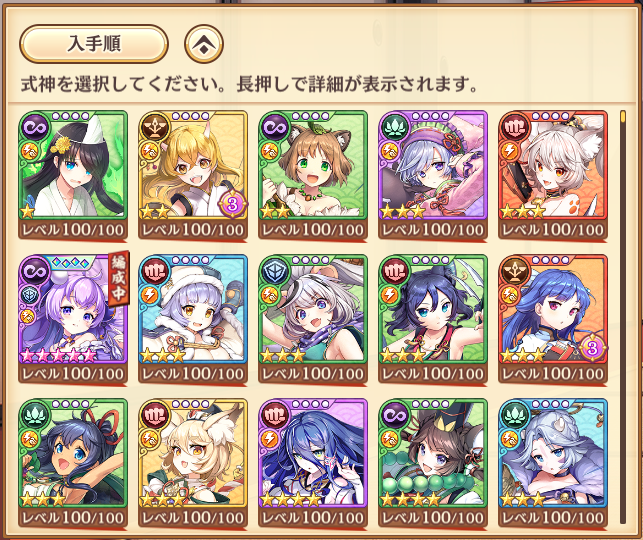Select the shikigami with green prayer beads
The image size is (643, 540).
(433, 463)
